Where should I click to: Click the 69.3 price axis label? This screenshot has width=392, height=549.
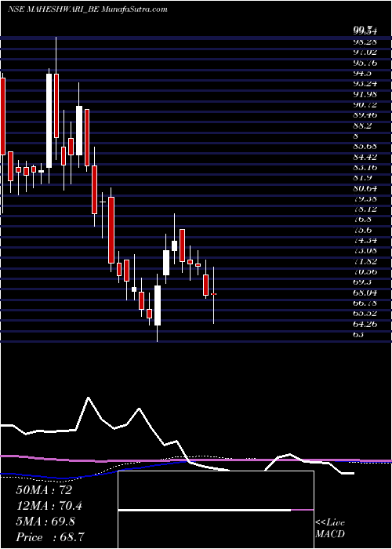pyautogui.click(x=362, y=282)
